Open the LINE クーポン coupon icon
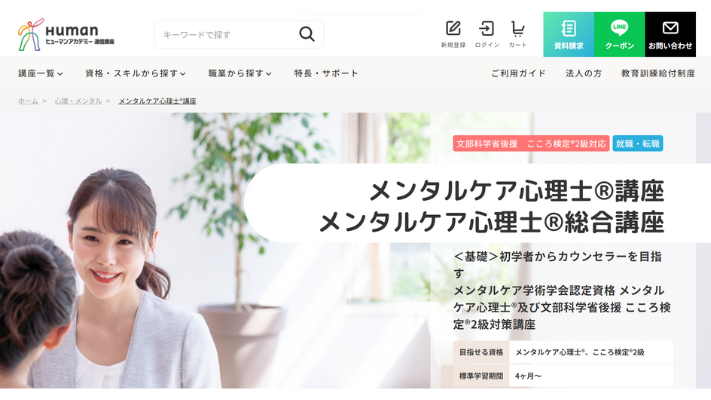Viewport: 711px width, 400px height. tap(619, 34)
